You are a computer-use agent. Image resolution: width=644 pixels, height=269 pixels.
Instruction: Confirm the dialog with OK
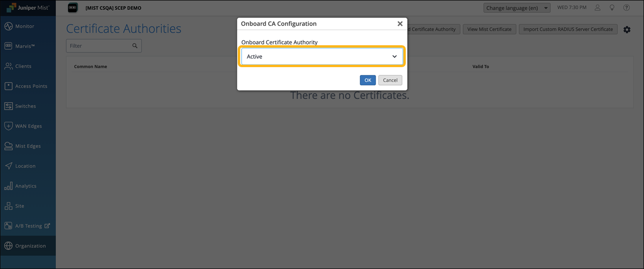[368, 80]
